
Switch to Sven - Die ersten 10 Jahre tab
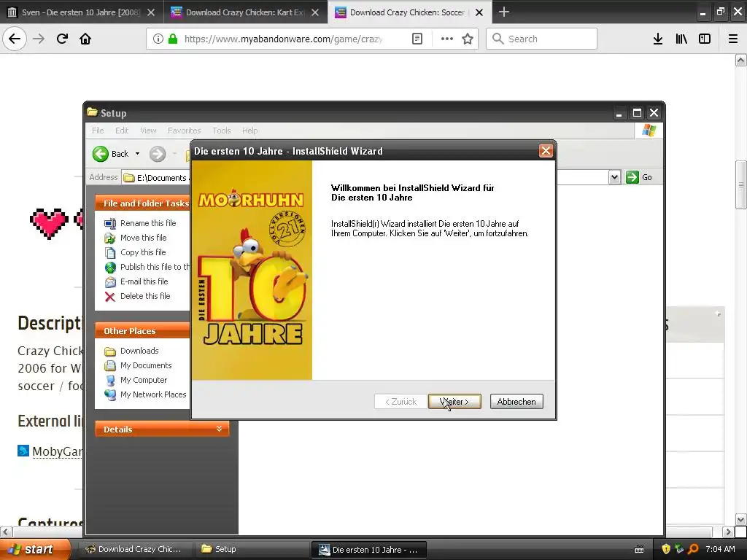81,12
